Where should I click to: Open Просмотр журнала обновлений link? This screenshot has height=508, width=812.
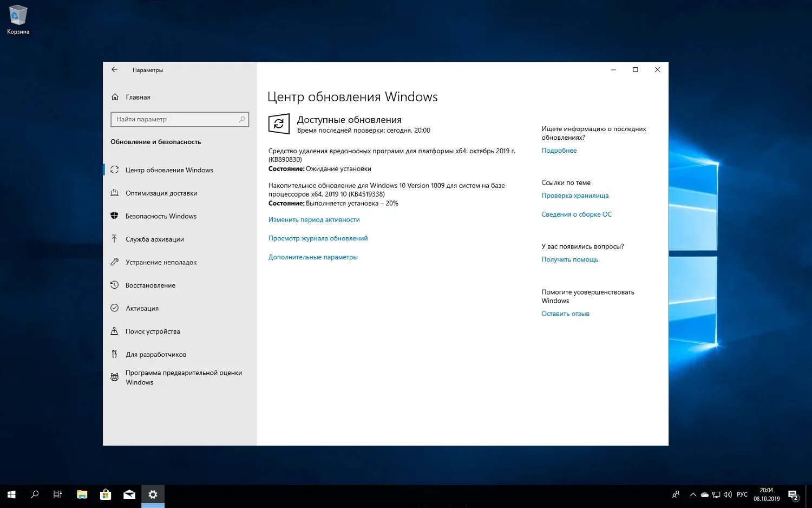coord(318,238)
